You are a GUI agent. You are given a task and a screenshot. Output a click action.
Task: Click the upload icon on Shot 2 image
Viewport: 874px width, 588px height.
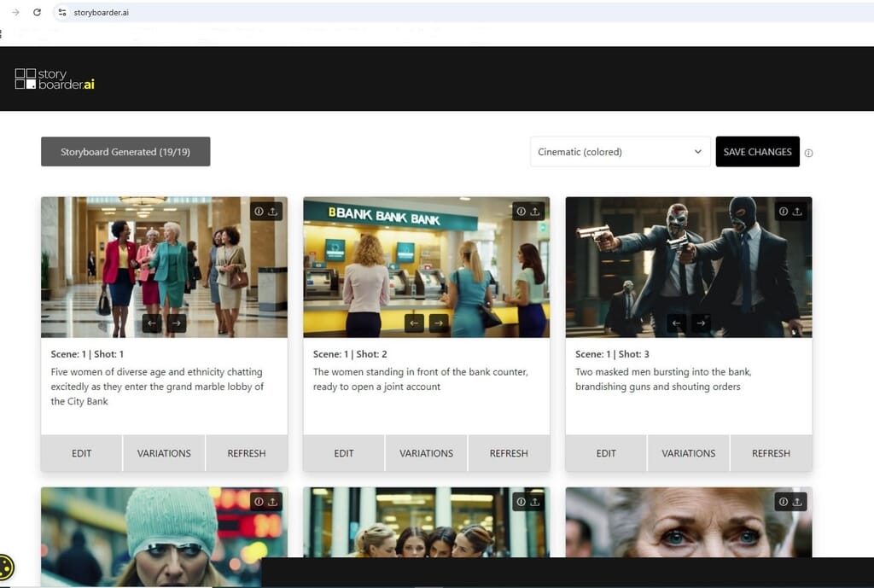(535, 212)
